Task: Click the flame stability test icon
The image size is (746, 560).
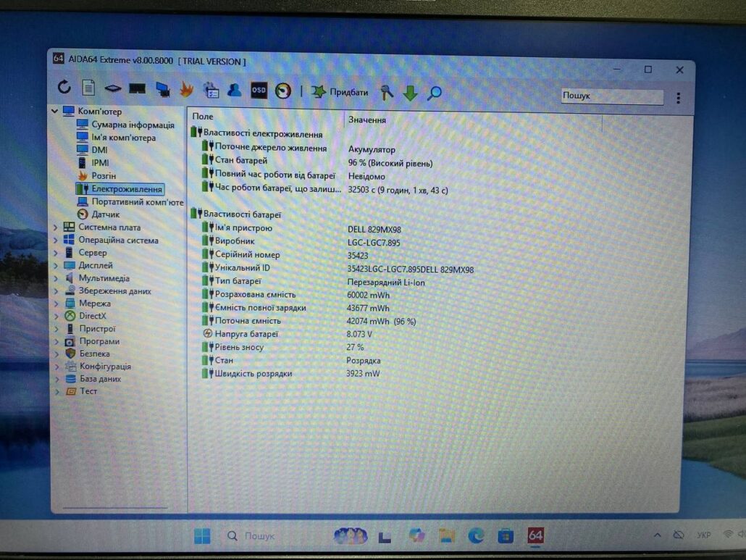Action: coord(186,90)
